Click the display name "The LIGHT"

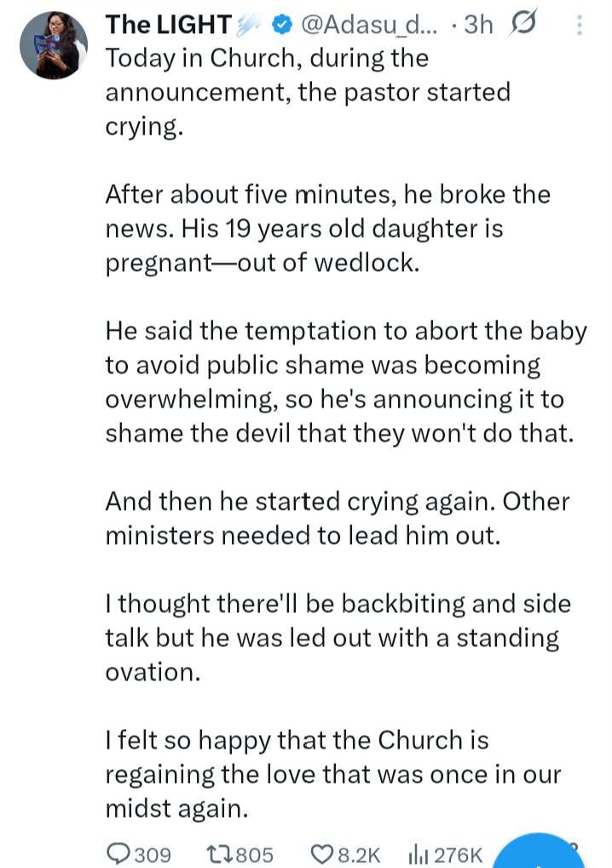pos(167,26)
